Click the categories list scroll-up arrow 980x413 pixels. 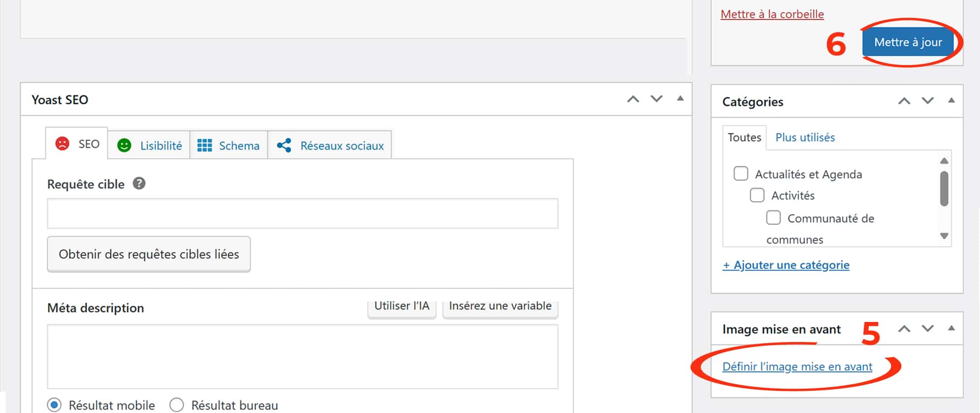pyautogui.click(x=944, y=160)
